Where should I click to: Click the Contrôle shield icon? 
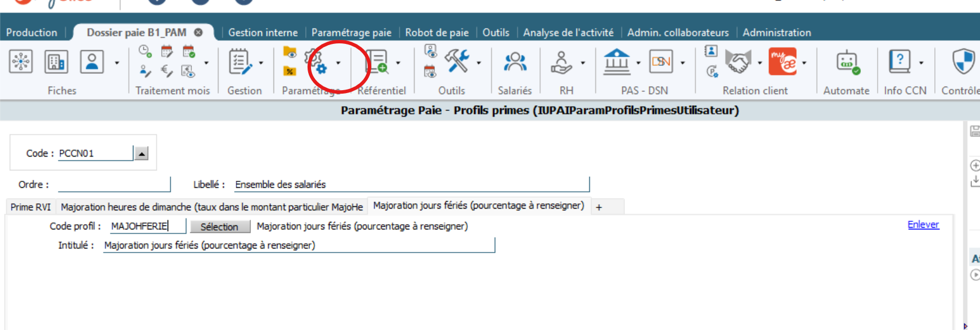point(963,62)
